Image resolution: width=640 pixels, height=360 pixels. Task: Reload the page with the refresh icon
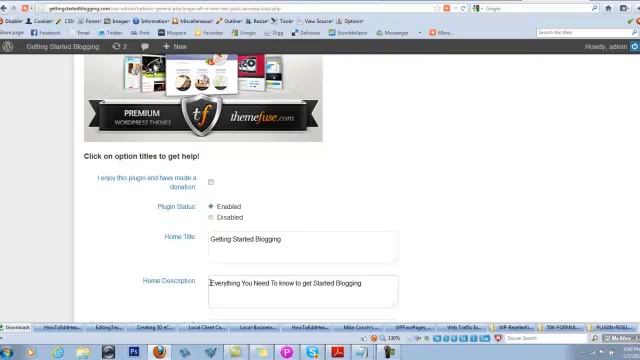[463, 8]
